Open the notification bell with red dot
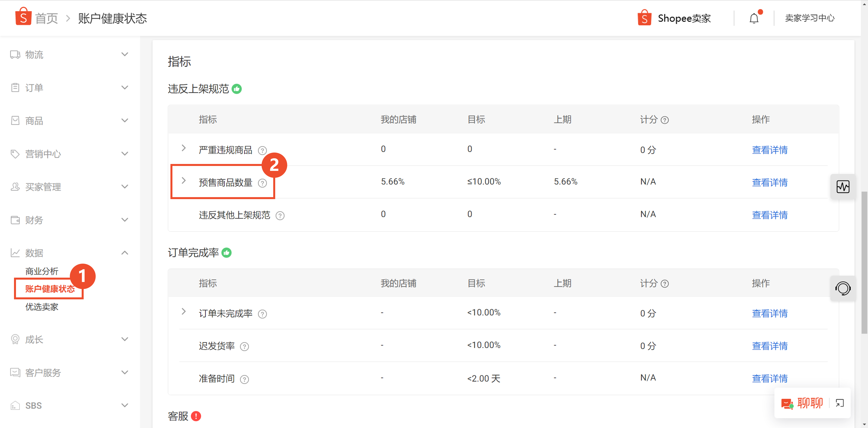 pyautogui.click(x=754, y=18)
